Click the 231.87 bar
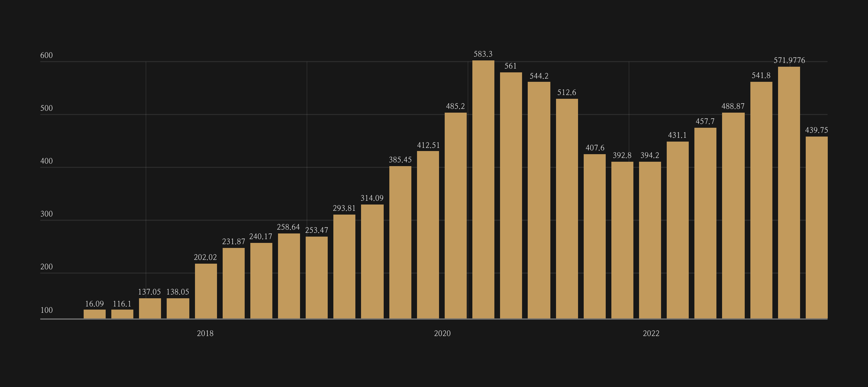The height and width of the screenshot is (387, 868). click(x=233, y=283)
